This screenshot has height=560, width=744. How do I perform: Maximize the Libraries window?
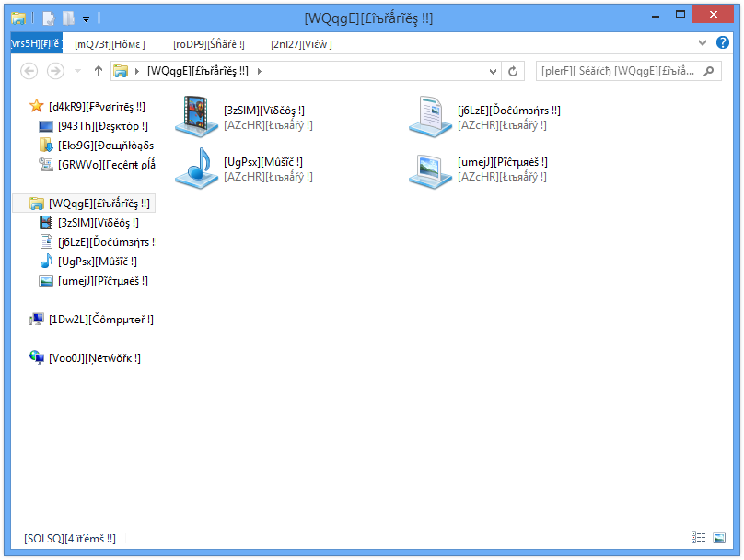680,15
